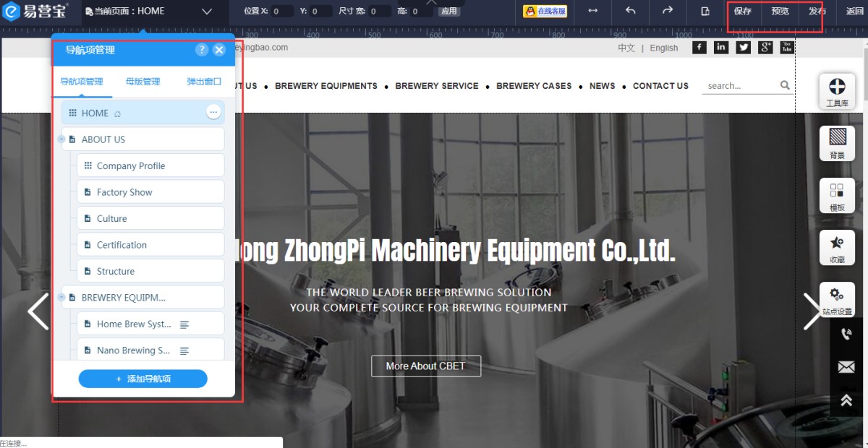This screenshot has width=868, height=448.
Task: Click the 返回 return button
Action: [855, 11]
